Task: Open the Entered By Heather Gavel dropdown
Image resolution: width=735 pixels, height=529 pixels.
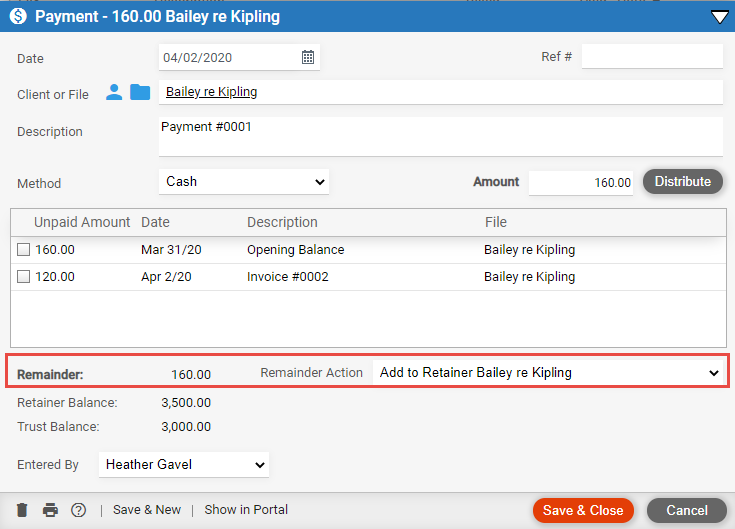Action: point(184,465)
